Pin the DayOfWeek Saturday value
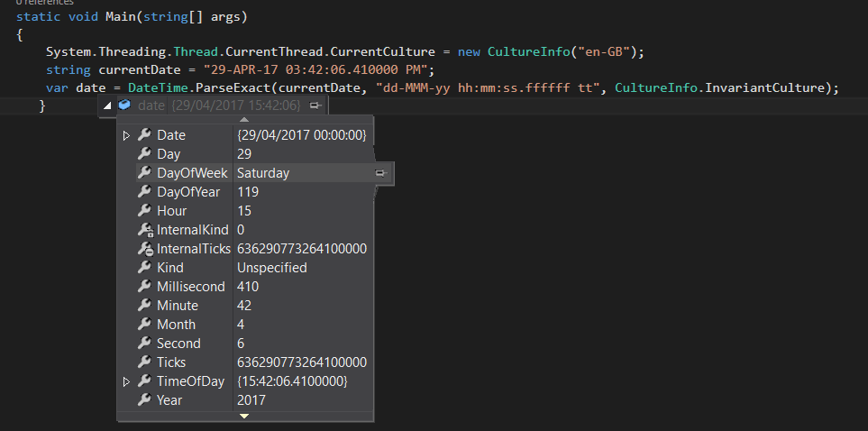The width and height of the screenshot is (868, 431). pyautogui.click(x=381, y=173)
